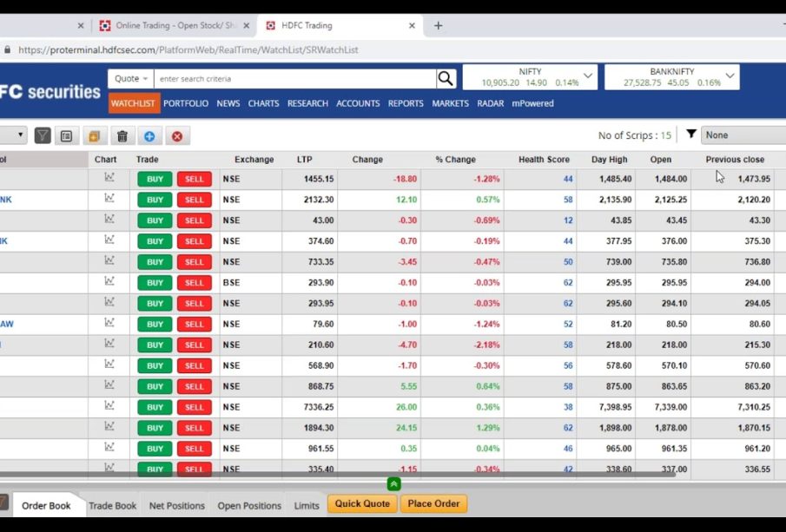Viewport: 786px width, 532px height.
Task: Switch to the Open Positions tab
Action: (249, 505)
